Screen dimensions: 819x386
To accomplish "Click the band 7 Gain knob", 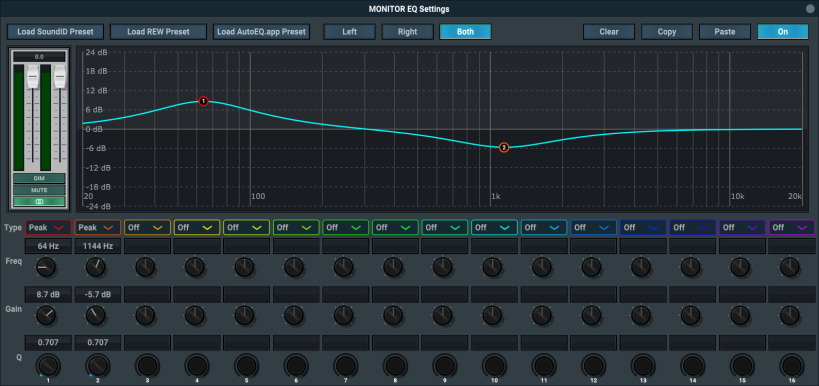I will tap(344, 315).
